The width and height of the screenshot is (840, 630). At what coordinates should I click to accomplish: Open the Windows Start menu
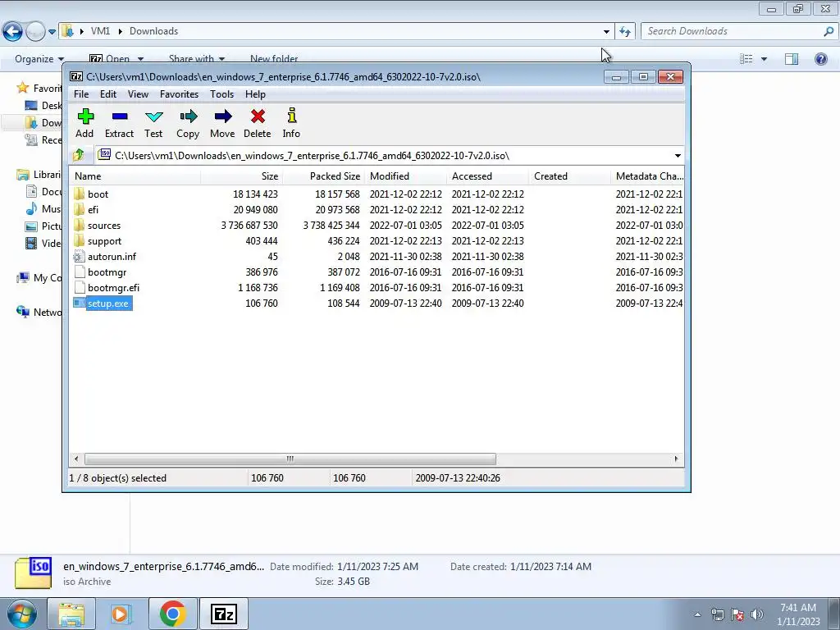point(21,614)
